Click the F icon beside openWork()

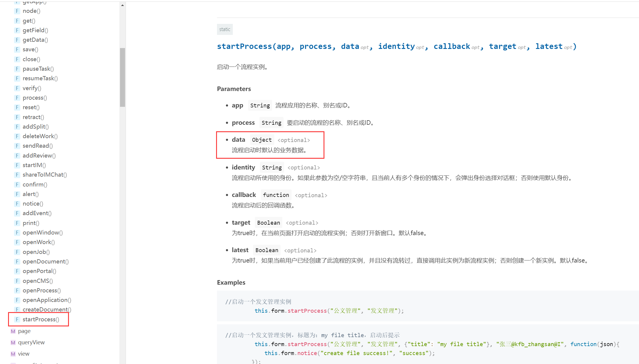tap(17, 242)
